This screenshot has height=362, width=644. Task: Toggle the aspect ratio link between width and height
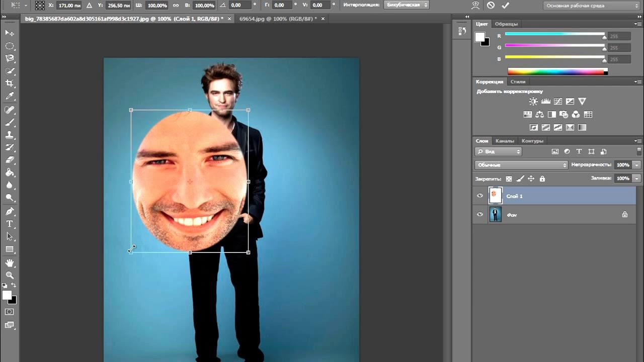click(x=176, y=5)
